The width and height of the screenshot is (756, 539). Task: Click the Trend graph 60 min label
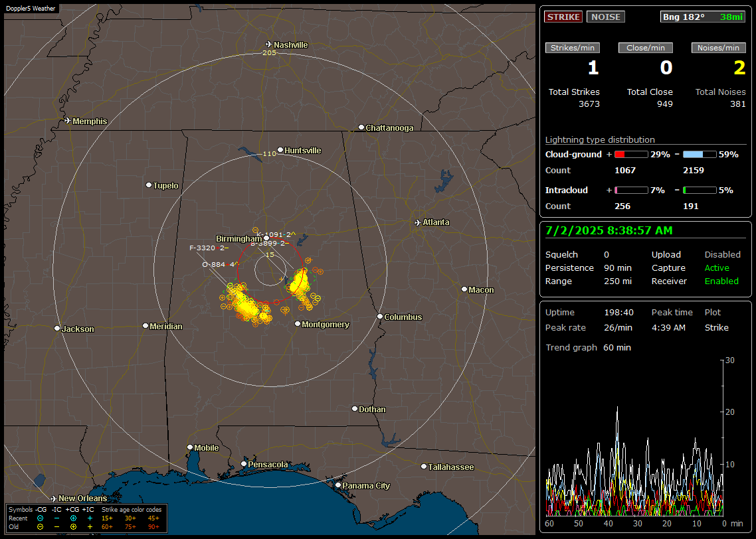pos(588,347)
